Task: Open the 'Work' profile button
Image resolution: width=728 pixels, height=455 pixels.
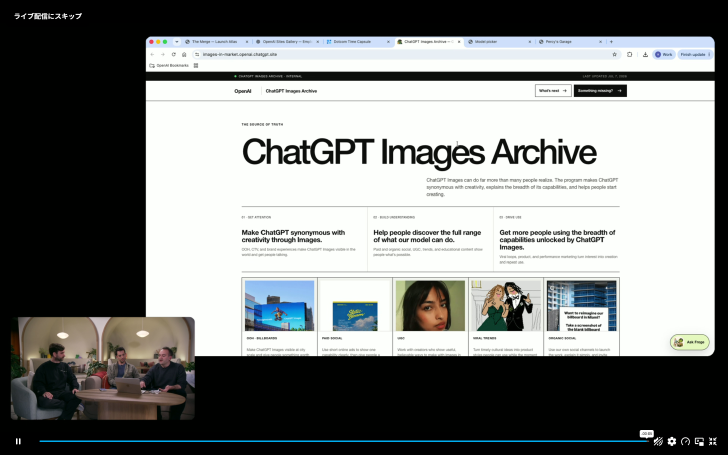Action: click(664, 54)
